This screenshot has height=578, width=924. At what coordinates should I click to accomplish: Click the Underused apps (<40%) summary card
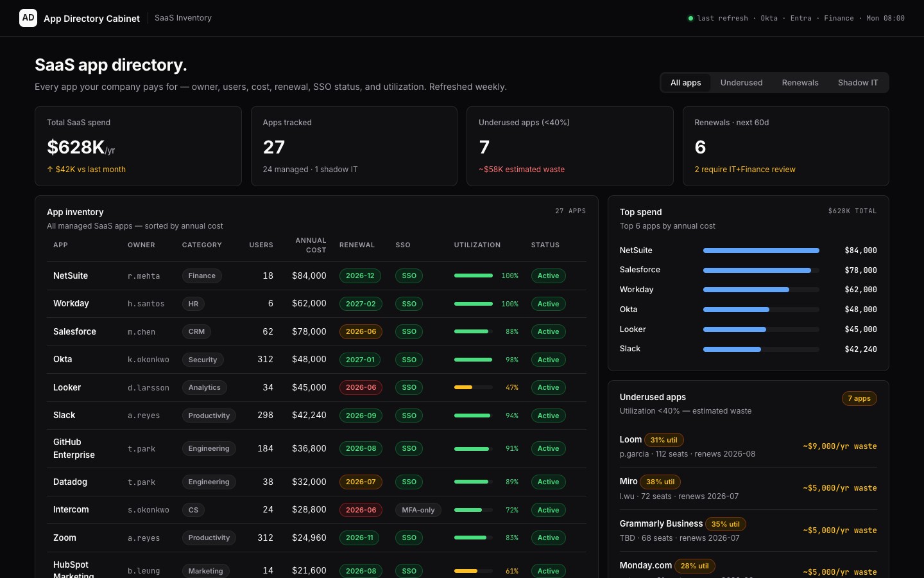[570, 146]
